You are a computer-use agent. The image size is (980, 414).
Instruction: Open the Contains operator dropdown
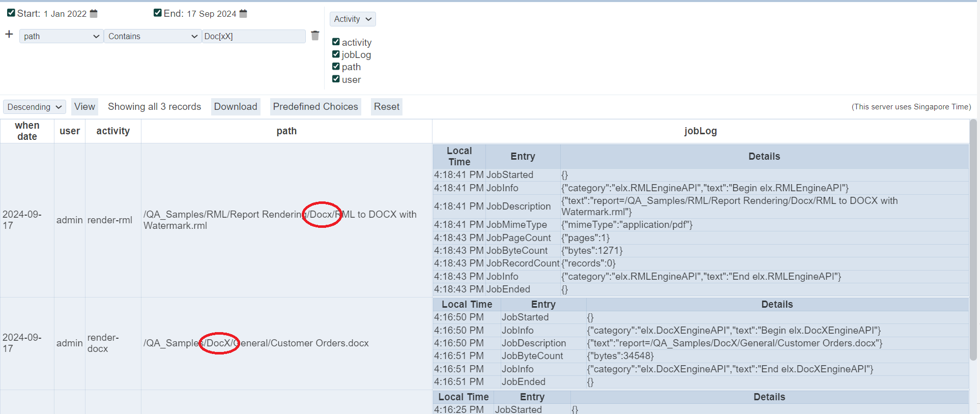[153, 36]
